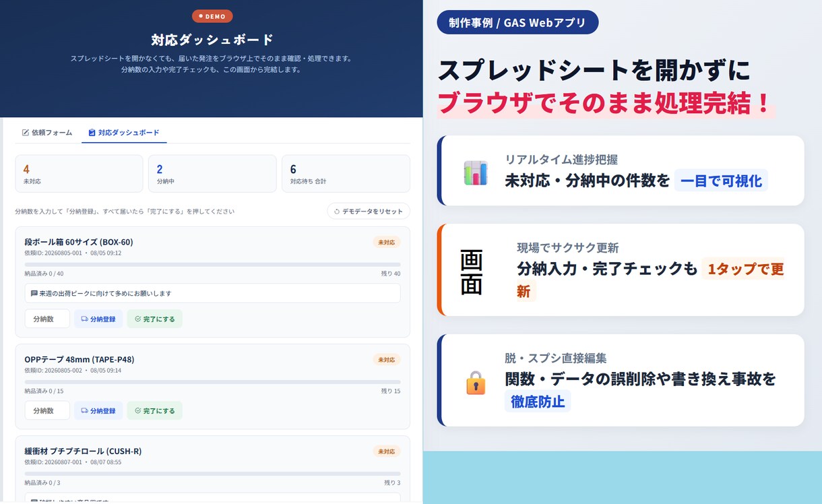Viewport: 822px width, 504px height.
Task: Click the OPPテープ 48mm (TAPE-P48) title
Action: (80, 359)
